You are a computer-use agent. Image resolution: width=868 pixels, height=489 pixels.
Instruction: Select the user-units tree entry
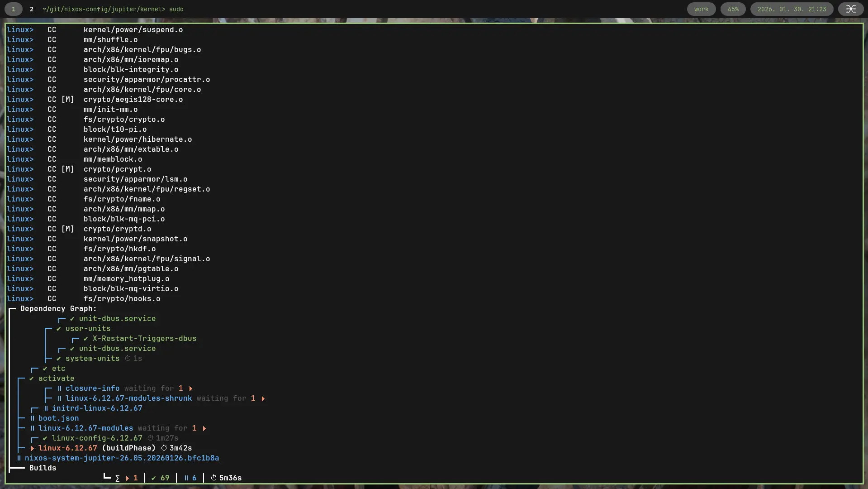[88, 329]
